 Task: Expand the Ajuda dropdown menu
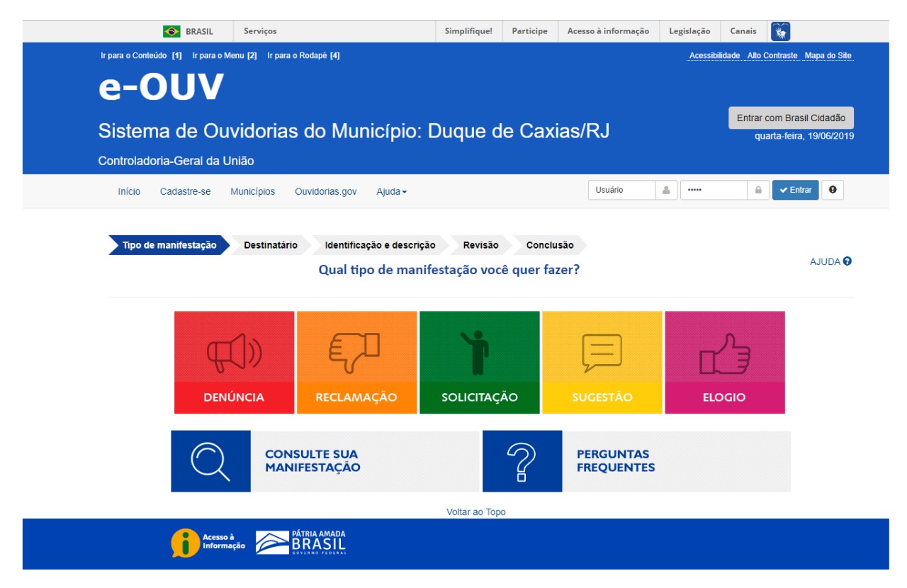coord(391,192)
